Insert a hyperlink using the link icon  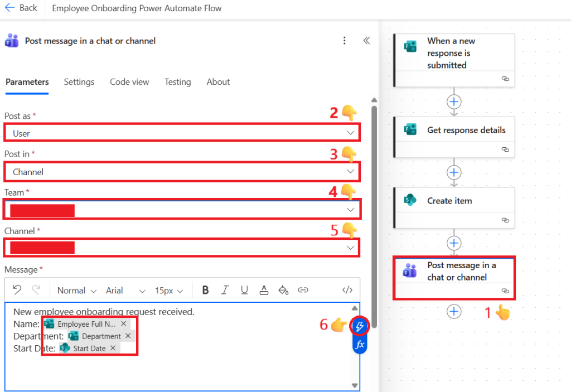pos(303,290)
